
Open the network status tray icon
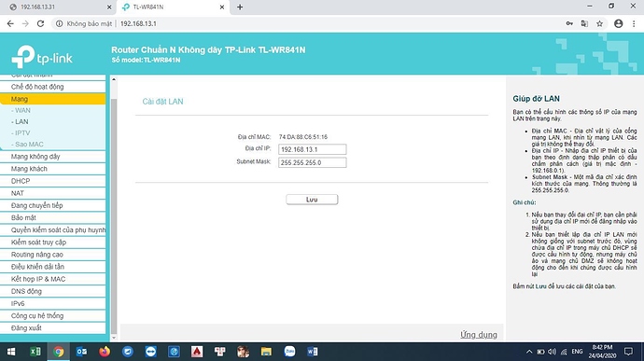pyautogui.click(x=564, y=352)
